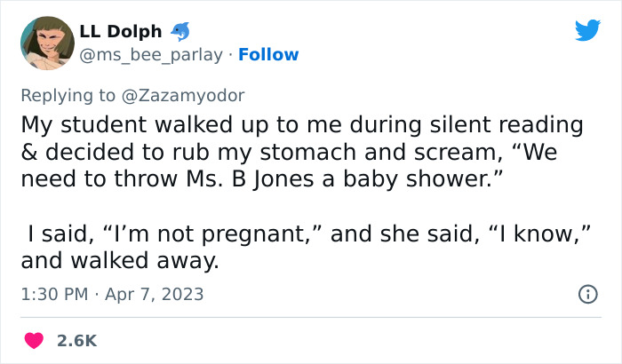Screen dimensions: 622x364
Task: Click the "and walked away" closing line
Action: pyautogui.click(x=119, y=261)
